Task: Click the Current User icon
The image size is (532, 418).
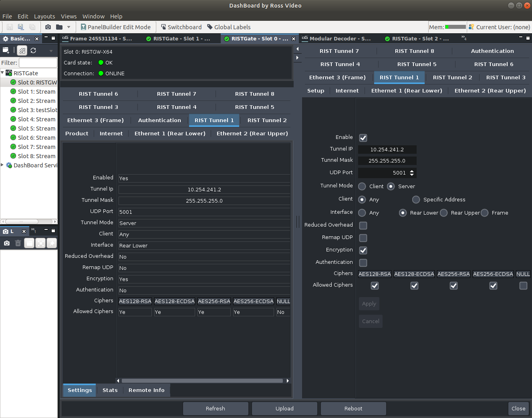Action: [x=471, y=27]
